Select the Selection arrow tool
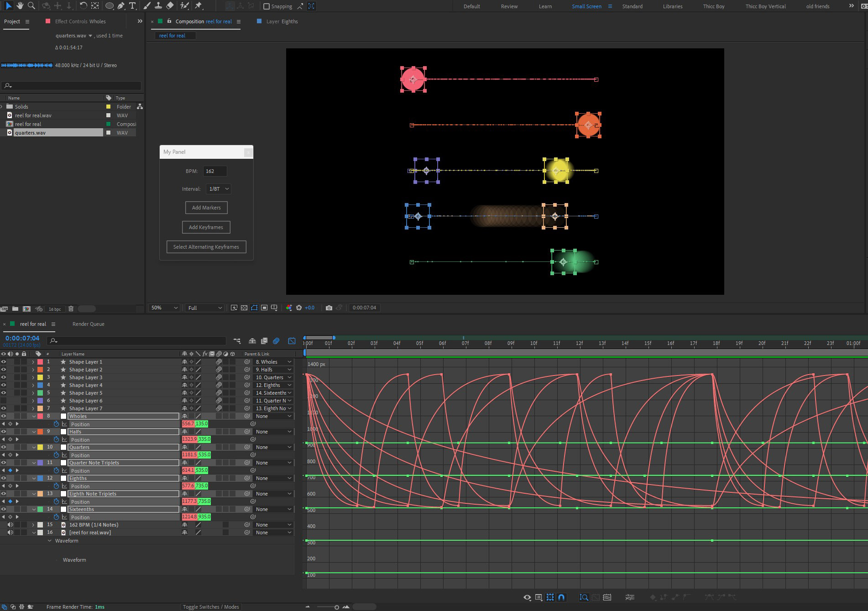Viewport: 868px width, 611px height. 9,6
